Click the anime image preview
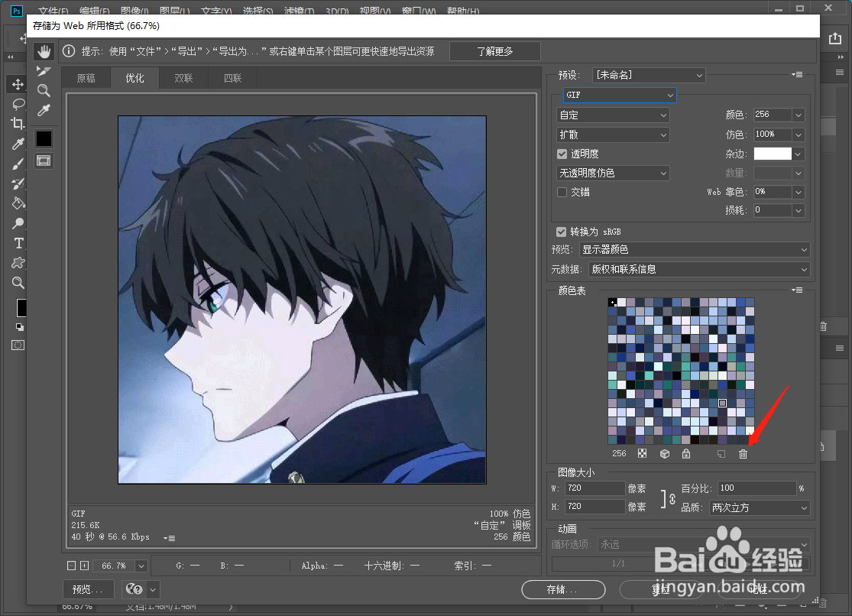This screenshot has height=616, width=852. [x=302, y=300]
